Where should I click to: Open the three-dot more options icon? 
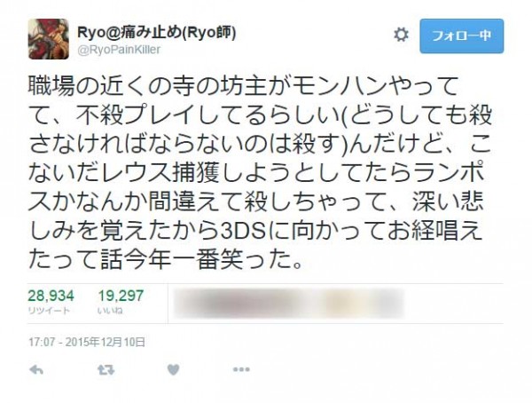[241, 369]
